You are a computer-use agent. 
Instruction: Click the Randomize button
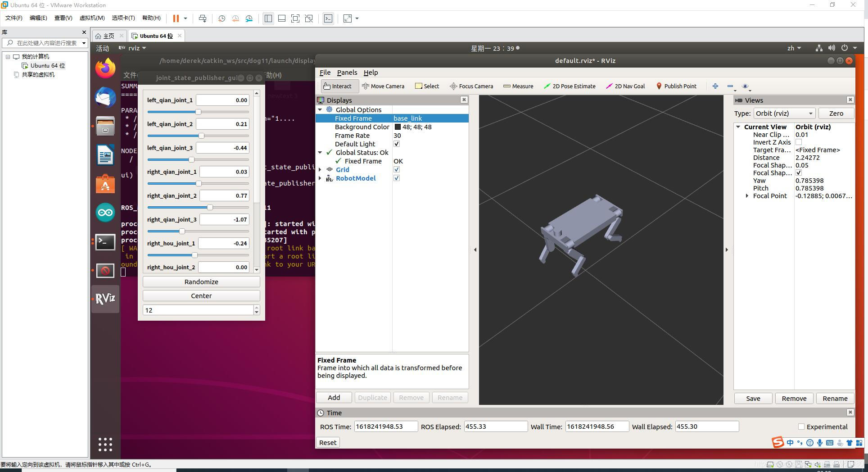tap(201, 282)
